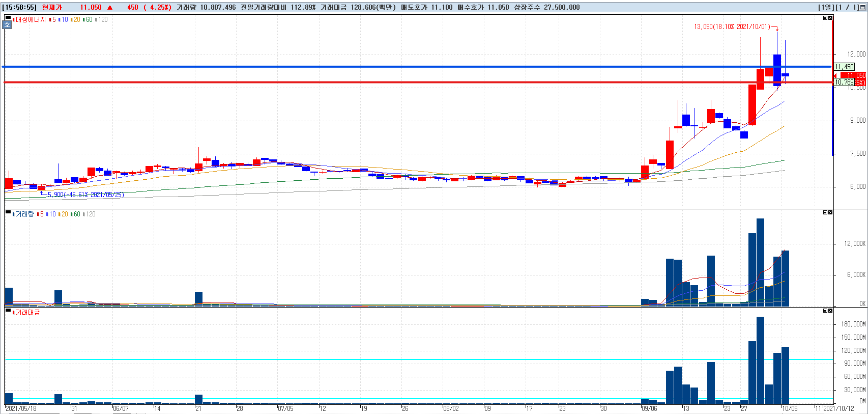Click the black marker beside 거래대금 legend
Image resolution: width=868 pixels, height=414 pixels.
[x=8, y=311]
